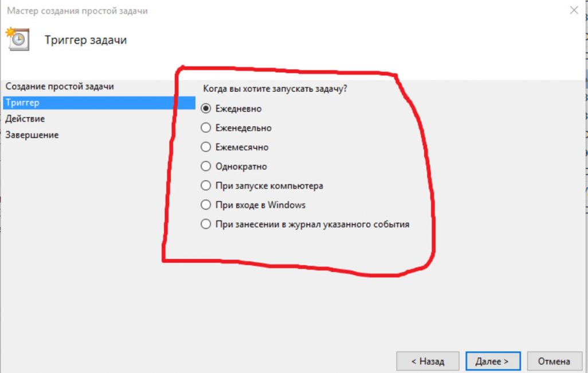Click the Ежедневно label text
Viewport: 588px width, 373px height.
tap(238, 108)
